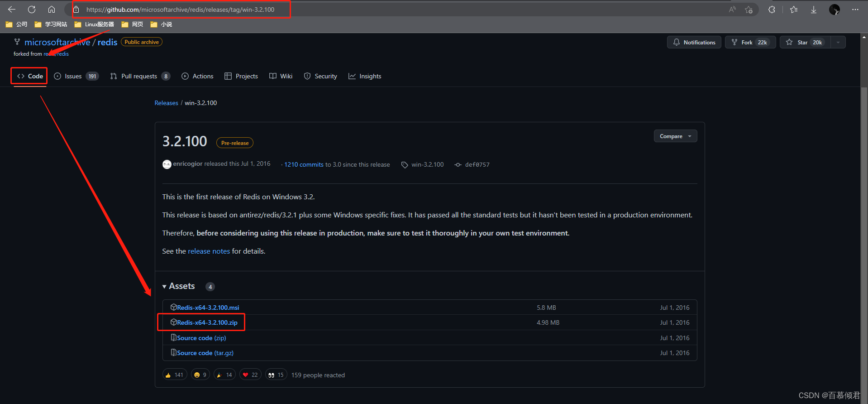Follow the Releases breadcrumb link
This screenshot has width=868, height=404.
pyautogui.click(x=166, y=103)
